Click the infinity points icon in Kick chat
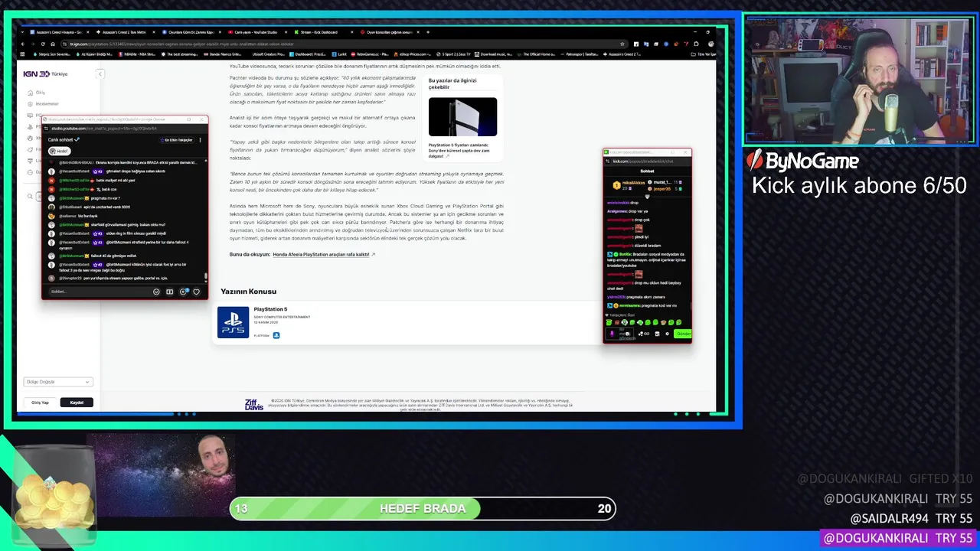The height and width of the screenshot is (551, 980). 643,334
